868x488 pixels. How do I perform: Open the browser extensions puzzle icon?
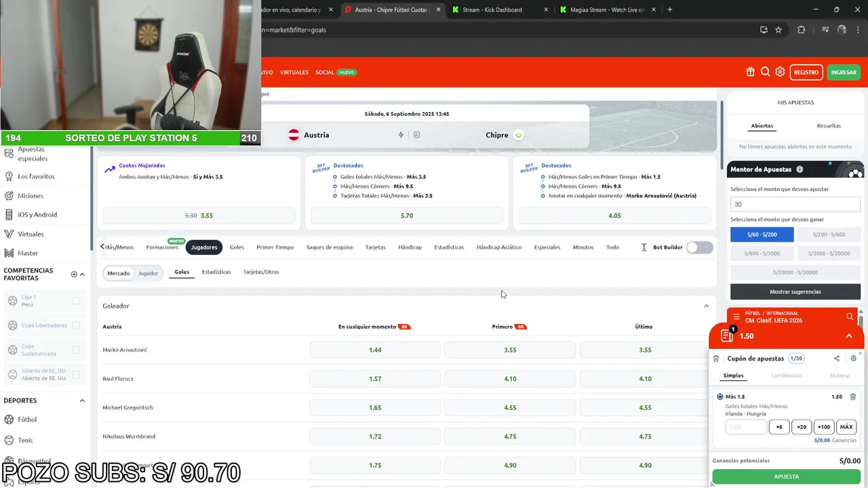[x=802, y=30]
